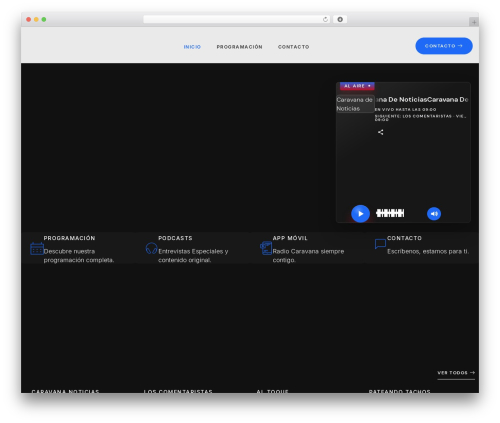Image resolution: width=500 pixels, height=423 pixels.
Task: Click the 'En vivo hasta las 09:00' text
Action: [405, 109]
